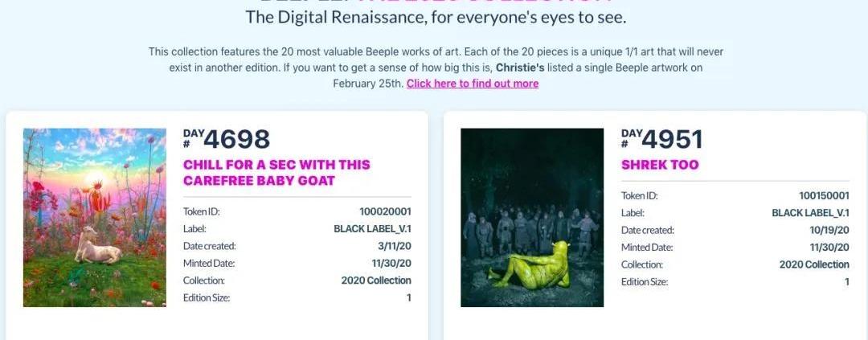Click '2020 Collection' value on Shrek card

pyautogui.click(x=814, y=264)
